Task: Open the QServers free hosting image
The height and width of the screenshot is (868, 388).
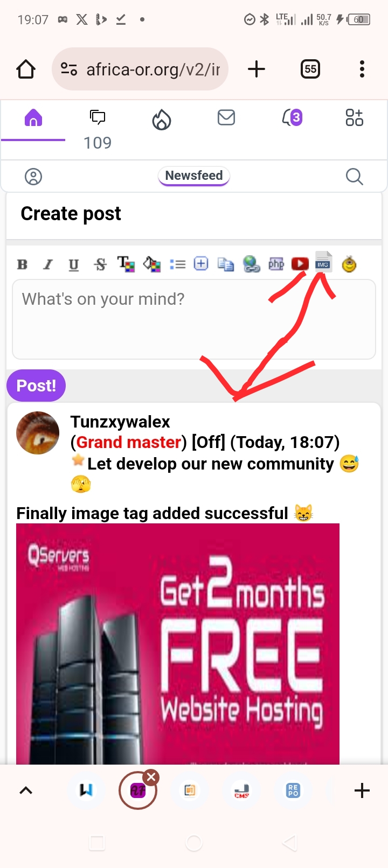Action: pyautogui.click(x=178, y=644)
